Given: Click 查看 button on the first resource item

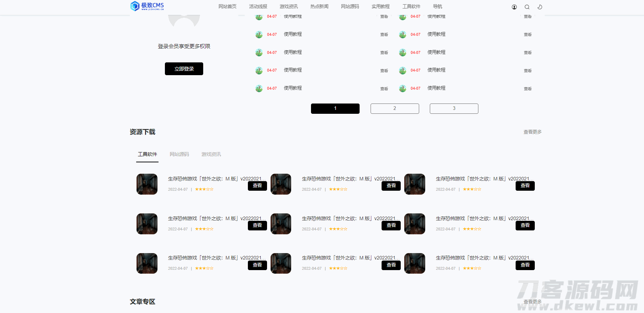Looking at the screenshot, I should (257, 186).
